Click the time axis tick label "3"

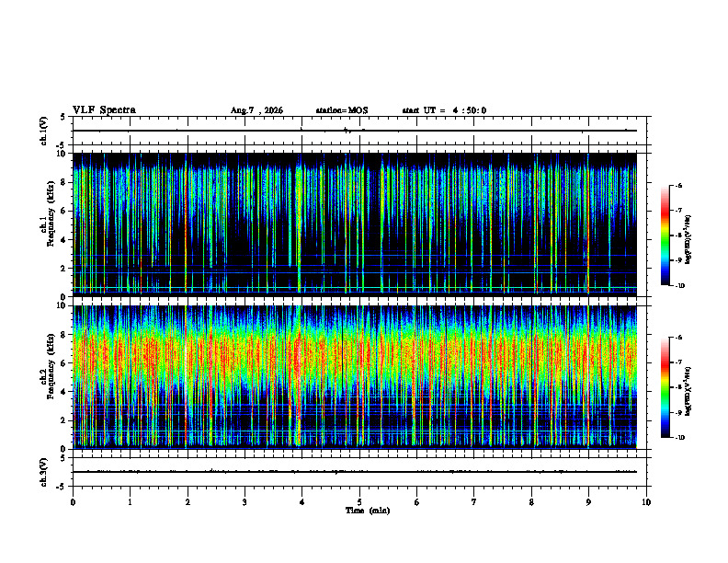click(245, 502)
